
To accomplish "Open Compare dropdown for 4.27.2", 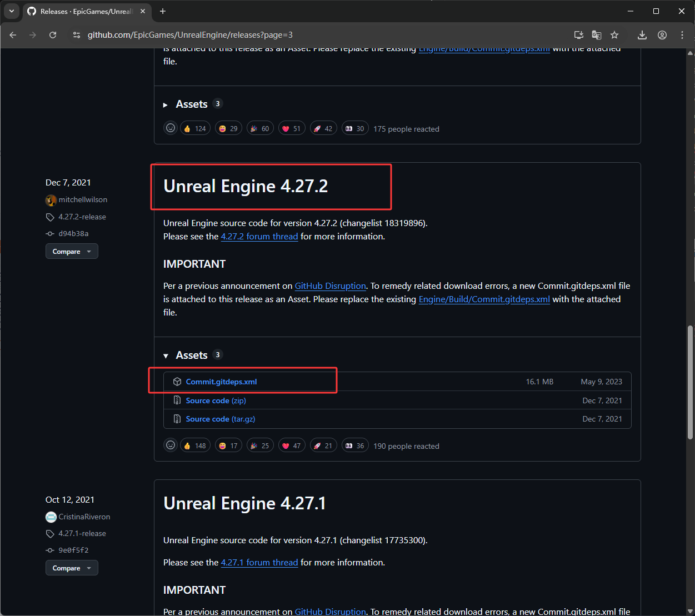I will (72, 252).
